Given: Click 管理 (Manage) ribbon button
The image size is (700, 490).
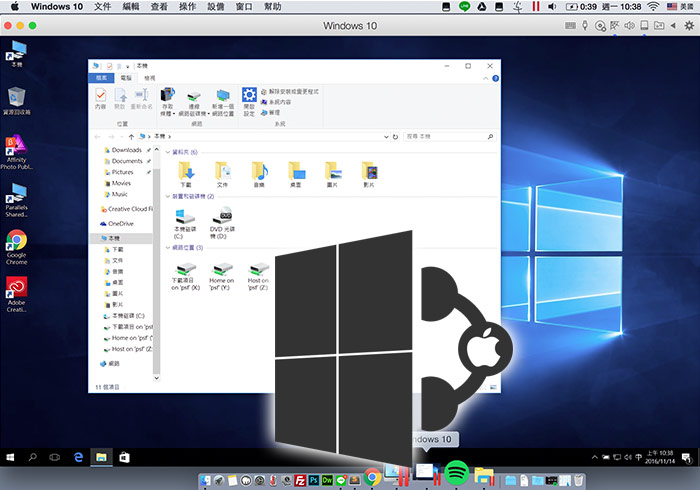Looking at the screenshot, I should 271,112.
